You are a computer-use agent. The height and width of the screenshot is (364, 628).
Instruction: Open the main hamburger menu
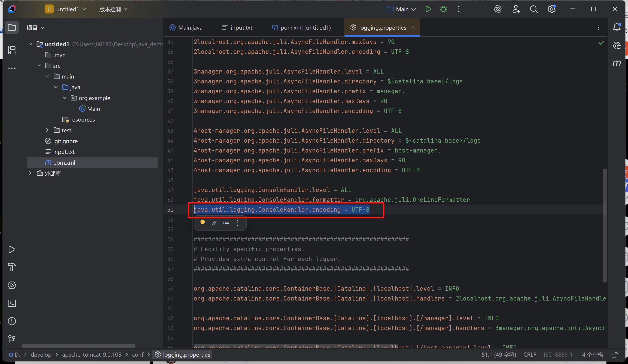pos(29,9)
